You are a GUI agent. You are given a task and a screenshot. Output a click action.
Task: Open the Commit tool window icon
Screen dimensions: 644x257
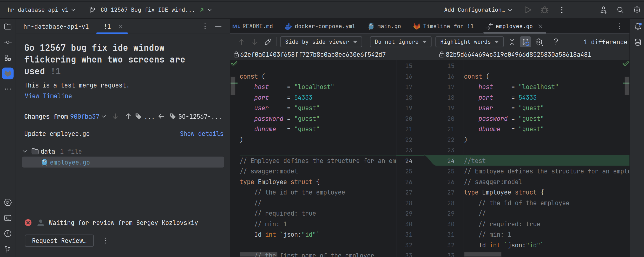[8, 42]
